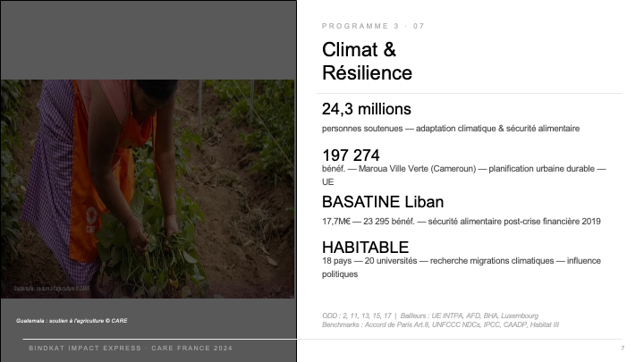This screenshot has height=362, width=644.
Task: Click the BASATINE Liban heading
Action: [x=383, y=202]
